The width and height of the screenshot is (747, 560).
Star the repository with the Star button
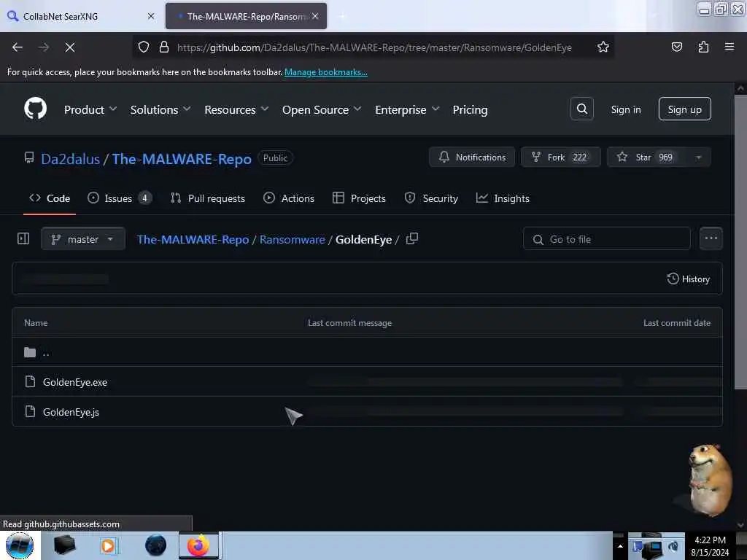(646, 157)
